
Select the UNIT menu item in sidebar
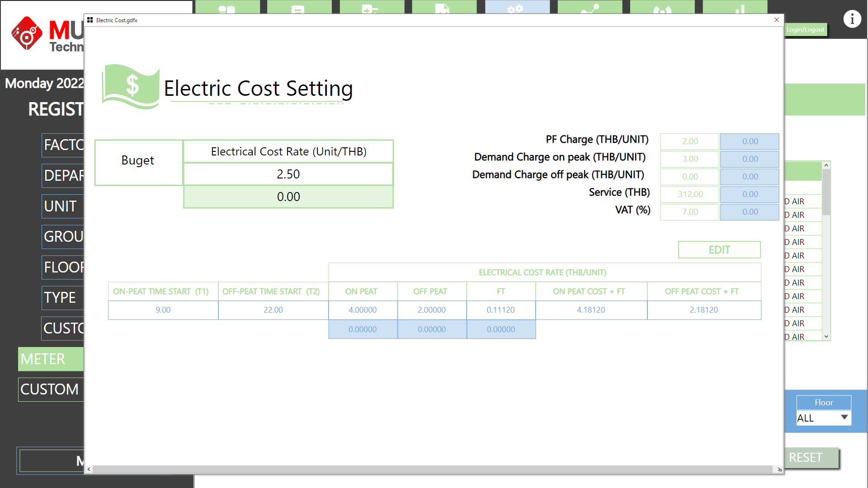click(63, 206)
